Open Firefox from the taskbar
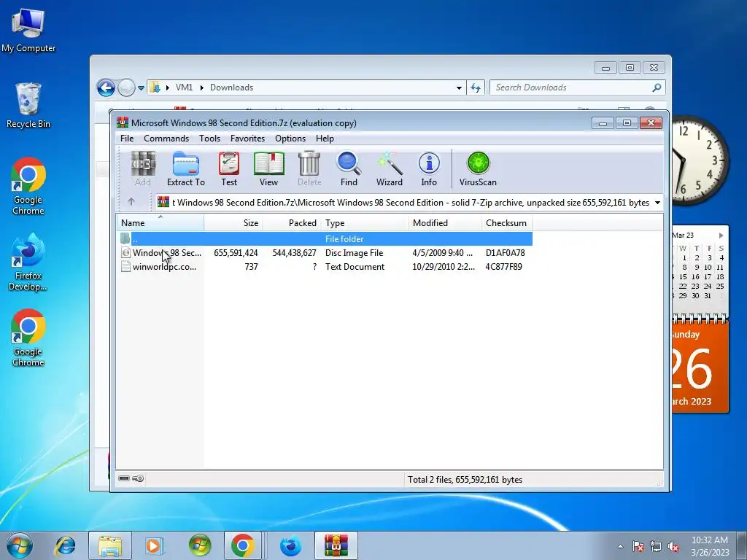The width and height of the screenshot is (747, 560). (x=290, y=545)
